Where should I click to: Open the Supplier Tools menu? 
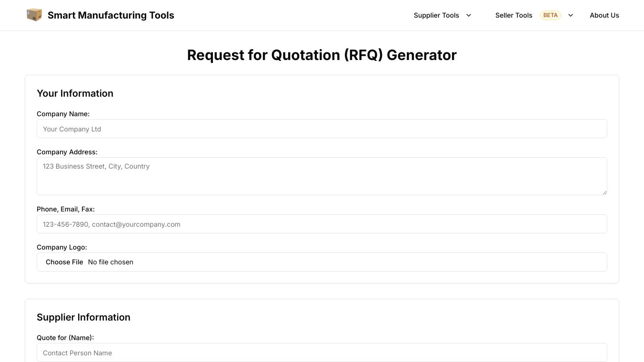pyautogui.click(x=436, y=15)
